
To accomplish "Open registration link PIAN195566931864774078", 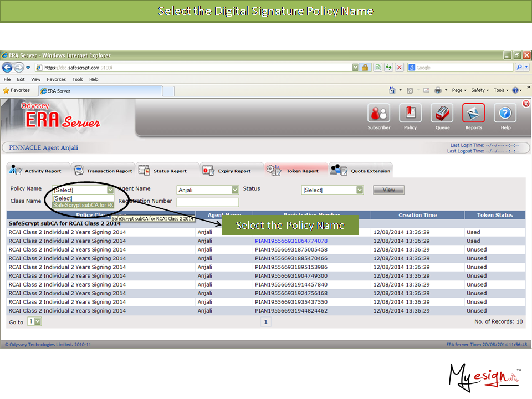I will (x=291, y=241).
